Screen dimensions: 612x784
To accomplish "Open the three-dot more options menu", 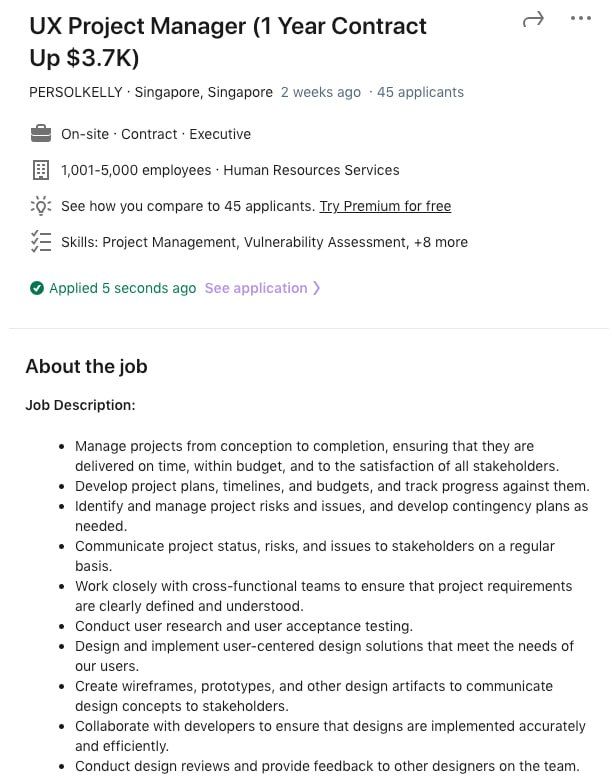I will [580, 19].
